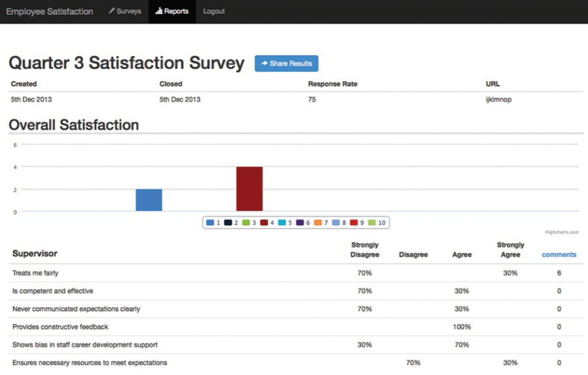Click the comment count for Treats me fairly
Screen dimensions: 588x375
(559, 273)
